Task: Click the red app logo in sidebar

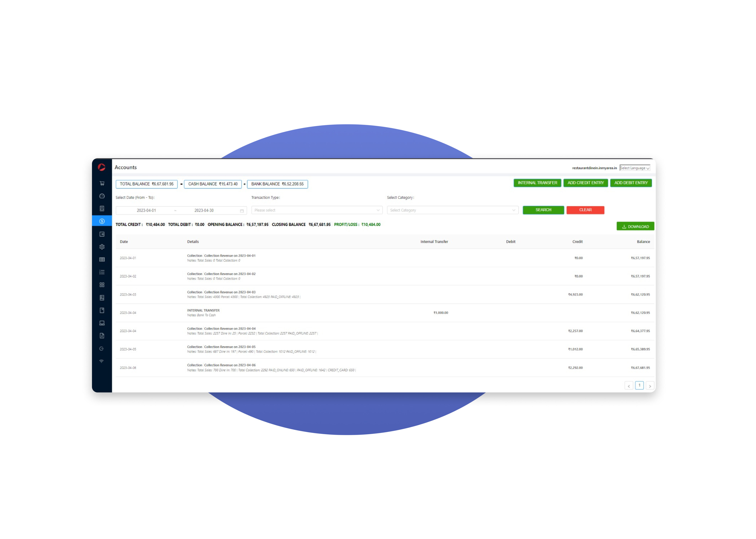Action: [102, 167]
